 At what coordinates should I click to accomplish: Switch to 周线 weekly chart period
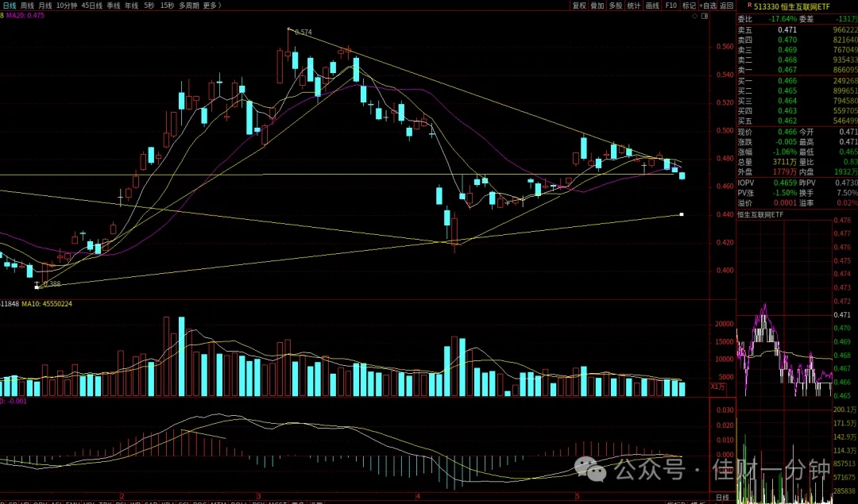click(27, 6)
